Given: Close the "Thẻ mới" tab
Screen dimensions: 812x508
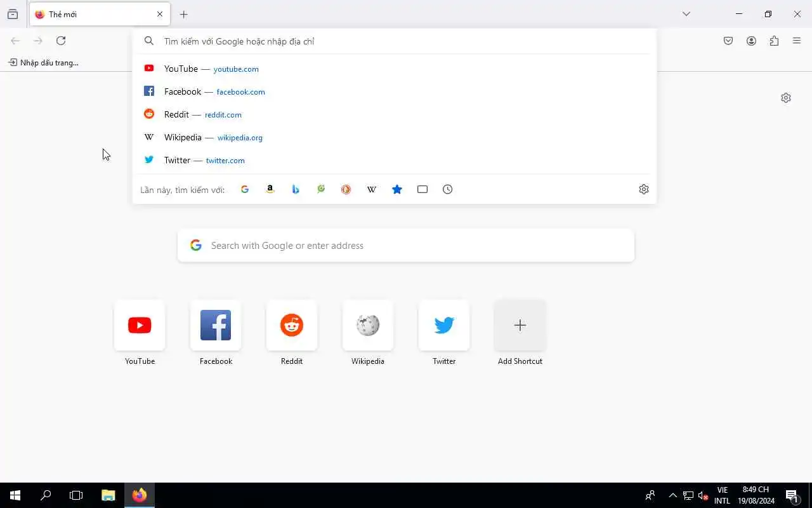Looking at the screenshot, I should pyautogui.click(x=160, y=14).
